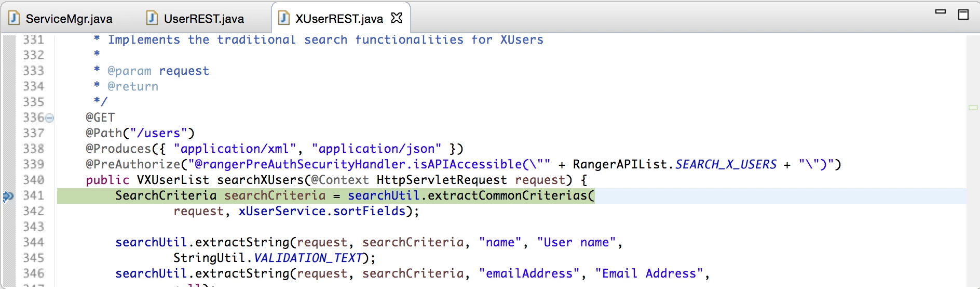The image size is (980, 289).
Task: Collapse the method fold at line 336
Action: 49,118
